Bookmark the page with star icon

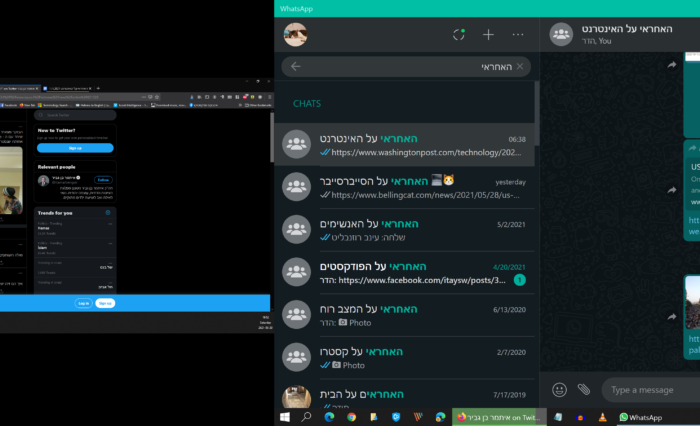pos(157,97)
